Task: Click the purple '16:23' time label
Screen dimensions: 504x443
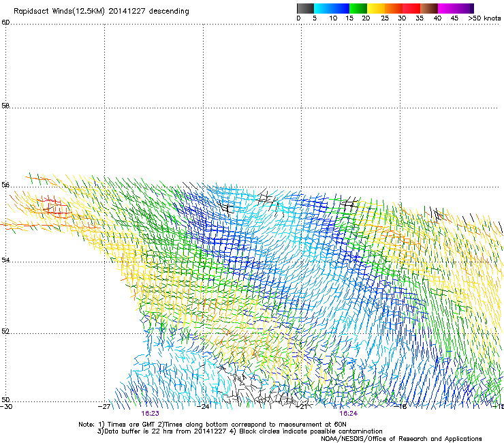Action: tap(150, 414)
